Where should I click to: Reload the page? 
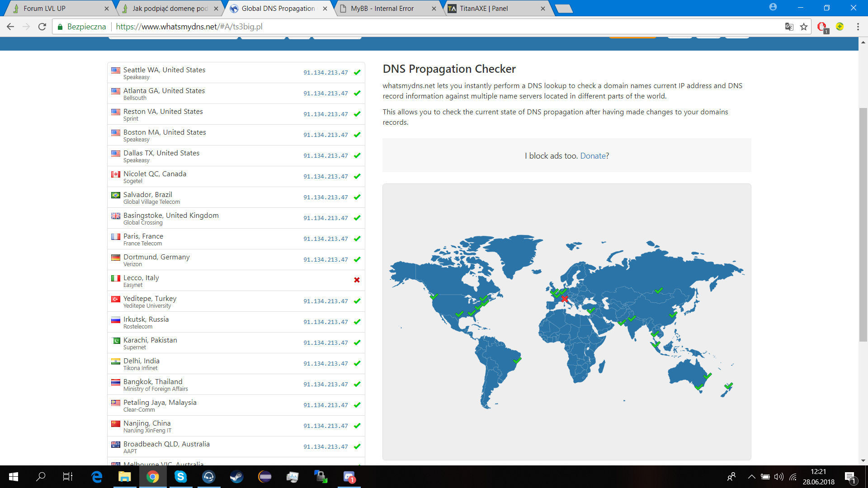[42, 27]
